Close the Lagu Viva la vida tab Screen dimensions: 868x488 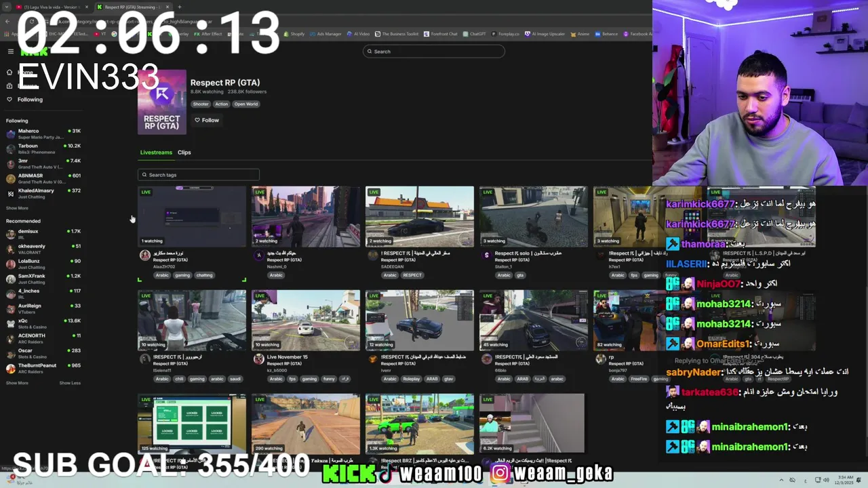pos(87,7)
